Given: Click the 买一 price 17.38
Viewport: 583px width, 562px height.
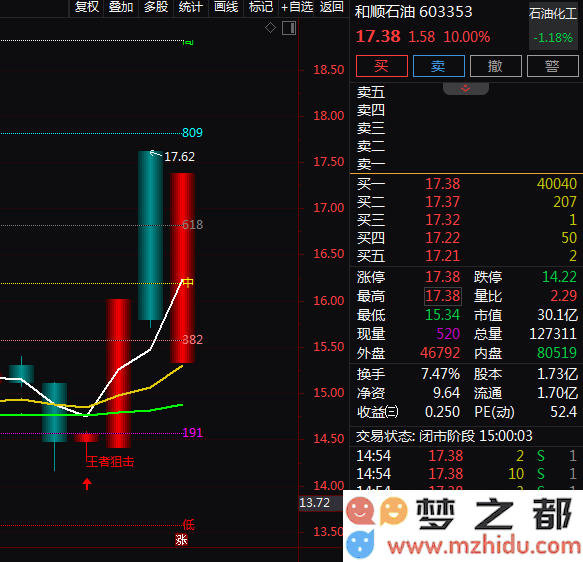Looking at the screenshot, I should click(x=442, y=184).
